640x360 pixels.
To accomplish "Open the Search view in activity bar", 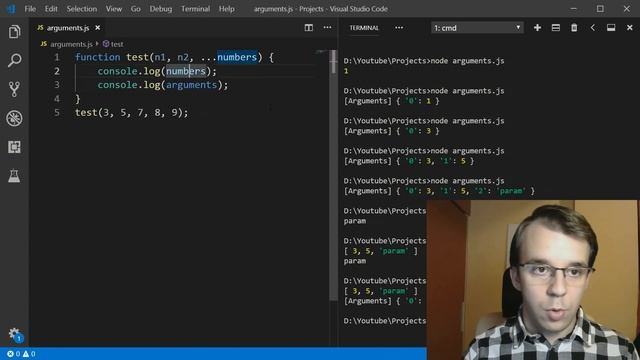I will tap(14, 60).
